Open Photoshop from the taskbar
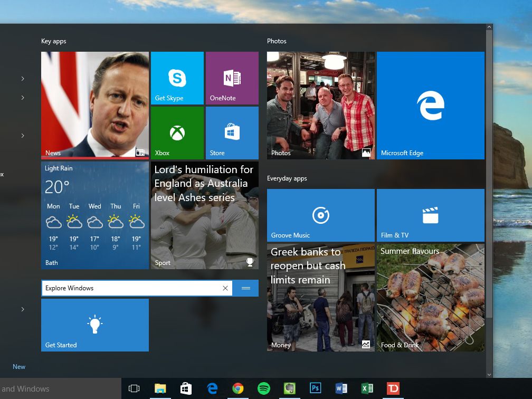The image size is (532, 399). 316,388
